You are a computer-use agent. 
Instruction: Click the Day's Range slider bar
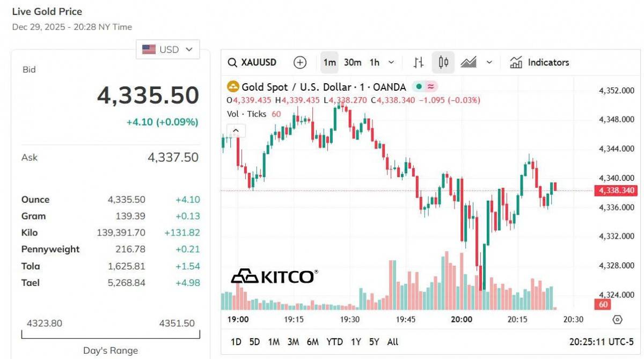pyautogui.click(x=110, y=336)
